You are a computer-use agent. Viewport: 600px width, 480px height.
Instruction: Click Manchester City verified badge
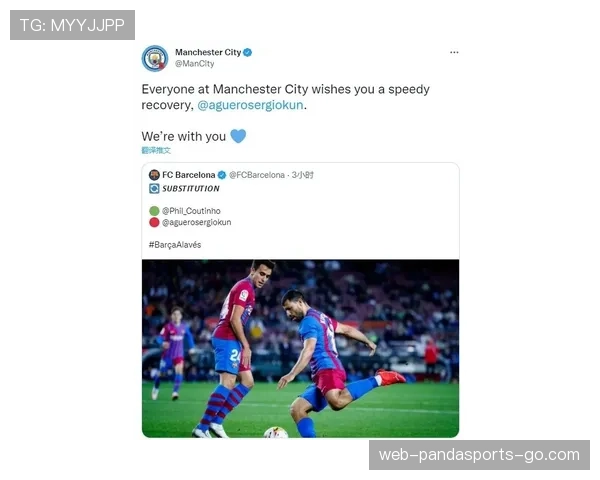[x=248, y=52]
